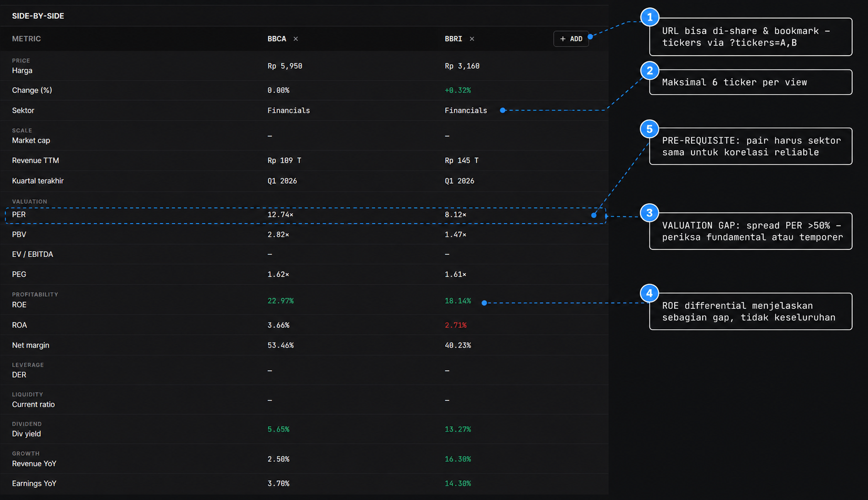868x500 pixels.
Task: Click BBRI net margin 40.23%
Action: coord(458,346)
